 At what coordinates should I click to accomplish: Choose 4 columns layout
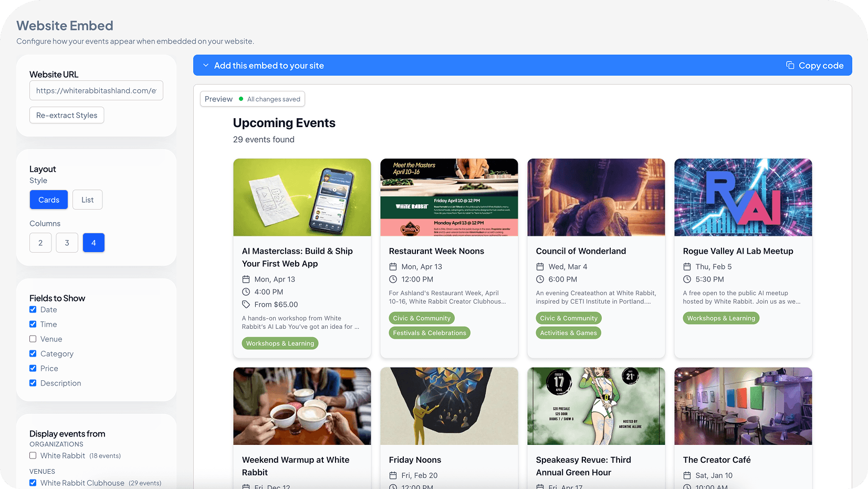pos(93,243)
